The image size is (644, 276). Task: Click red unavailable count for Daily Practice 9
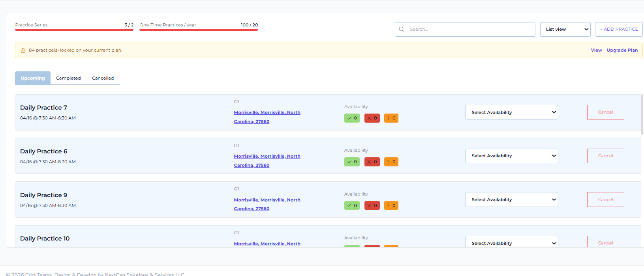372,205
